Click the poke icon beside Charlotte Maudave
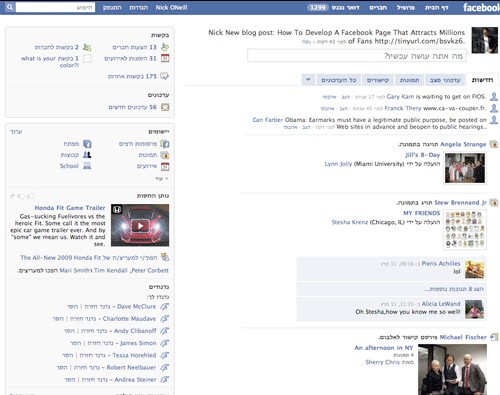 165,319
